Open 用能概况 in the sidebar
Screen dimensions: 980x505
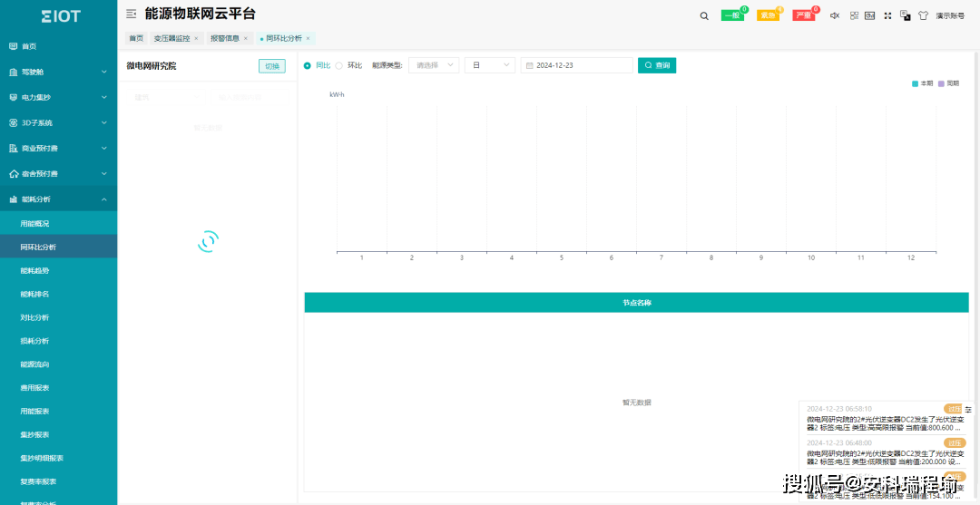coord(59,223)
